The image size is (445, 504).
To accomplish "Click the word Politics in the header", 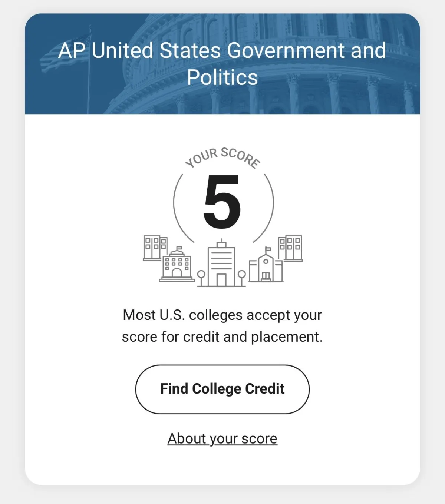I will point(222,77).
